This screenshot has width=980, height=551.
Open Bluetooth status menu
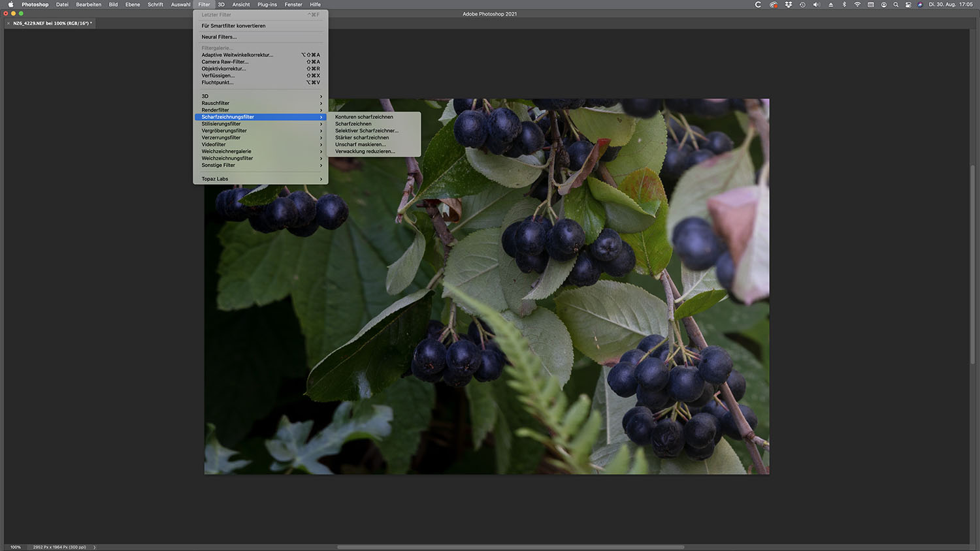(844, 5)
